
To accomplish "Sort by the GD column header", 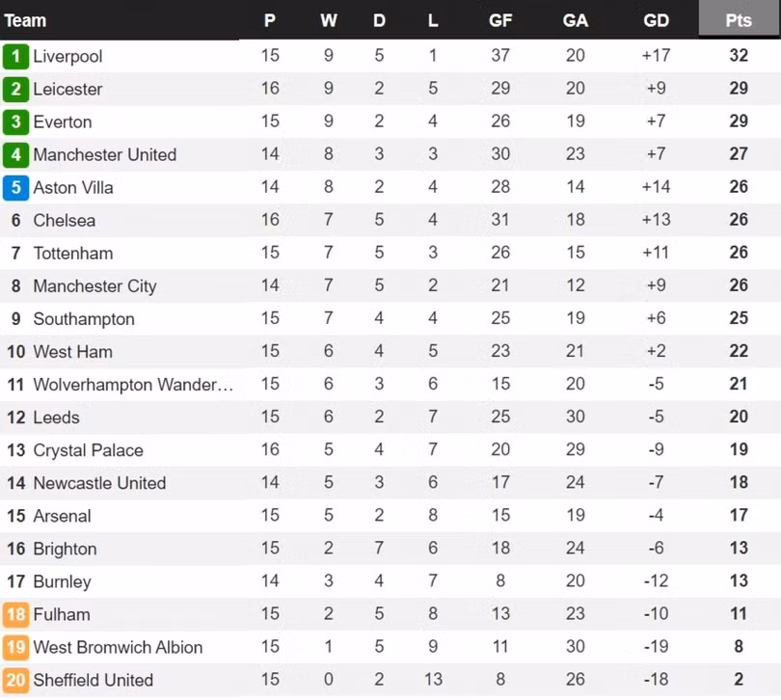I will [x=656, y=20].
